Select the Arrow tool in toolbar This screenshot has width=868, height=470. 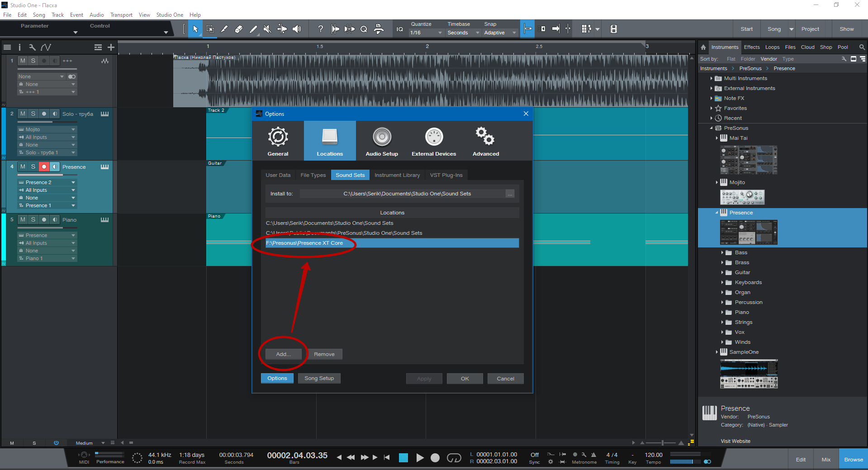point(195,29)
